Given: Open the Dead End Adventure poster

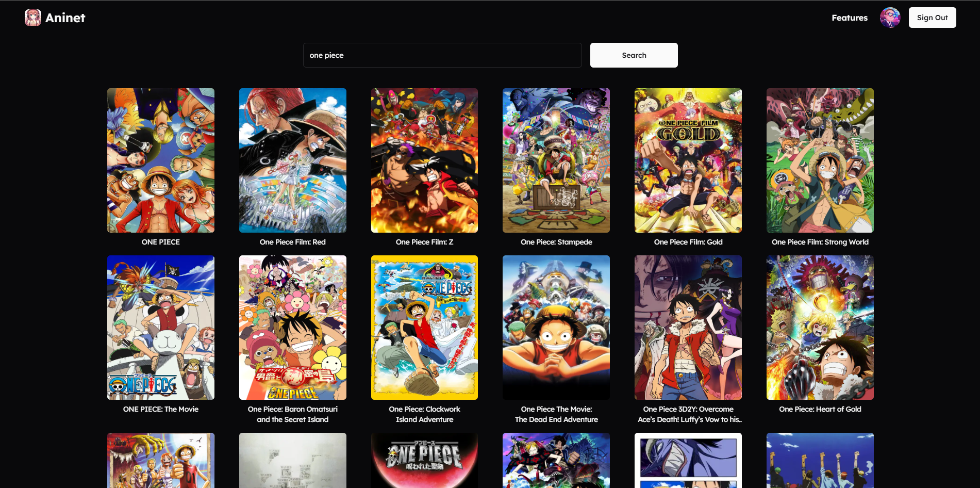Looking at the screenshot, I should pos(556,328).
